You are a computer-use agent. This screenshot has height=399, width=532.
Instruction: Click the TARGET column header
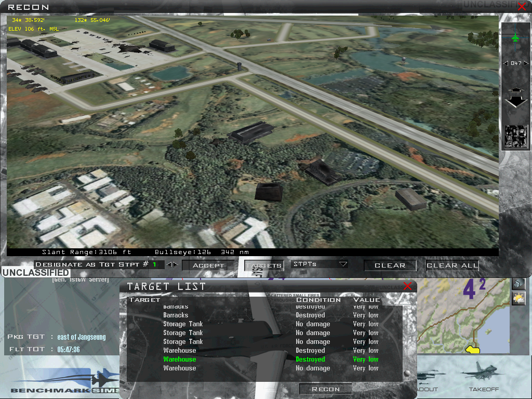click(144, 300)
